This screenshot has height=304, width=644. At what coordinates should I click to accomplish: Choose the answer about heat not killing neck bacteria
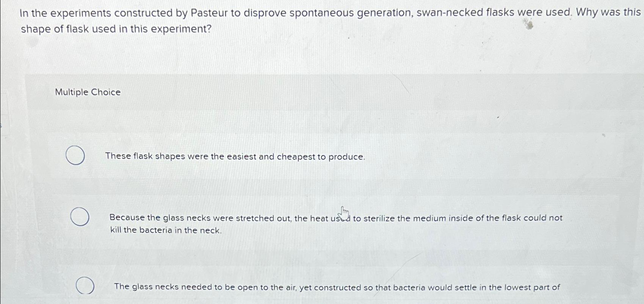tap(335, 223)
